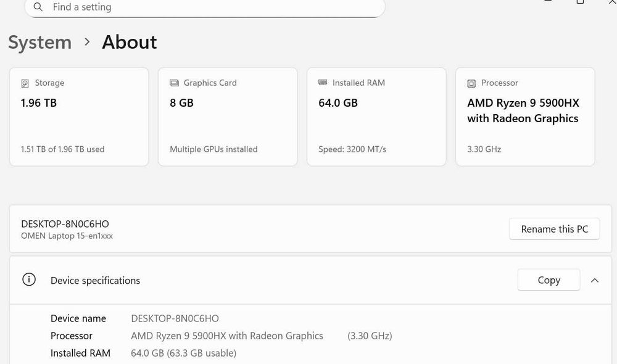Click the Processor chip icon
This screenshot has height=364, width=617.
pyautogui.click(x=471, y=83)
